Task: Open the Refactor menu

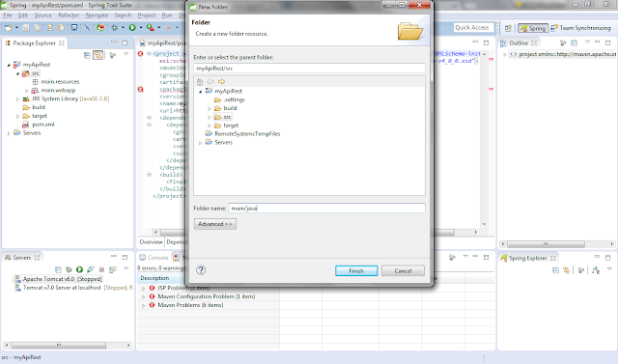Action: (x=69, y=15)
